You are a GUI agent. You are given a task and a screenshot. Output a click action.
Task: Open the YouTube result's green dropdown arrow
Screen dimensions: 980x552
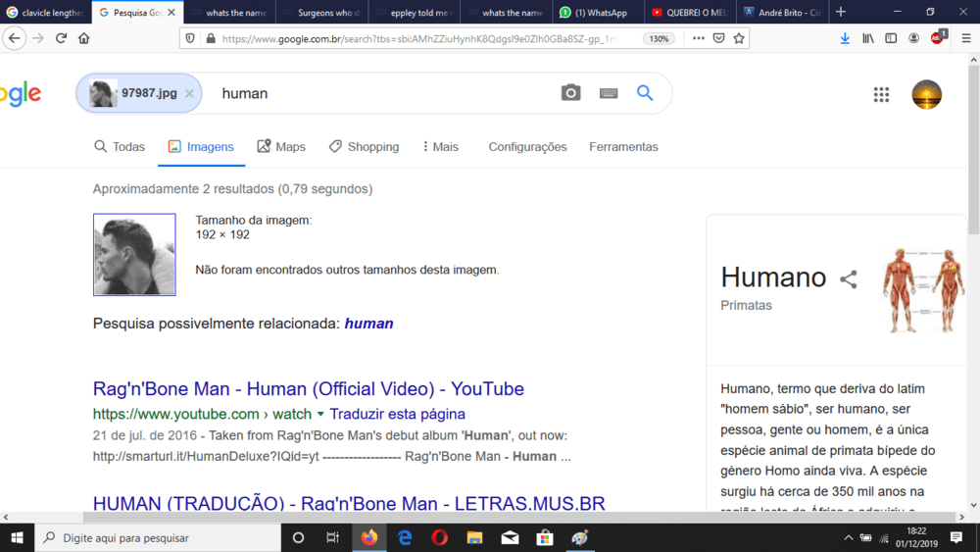pos(320,414)
